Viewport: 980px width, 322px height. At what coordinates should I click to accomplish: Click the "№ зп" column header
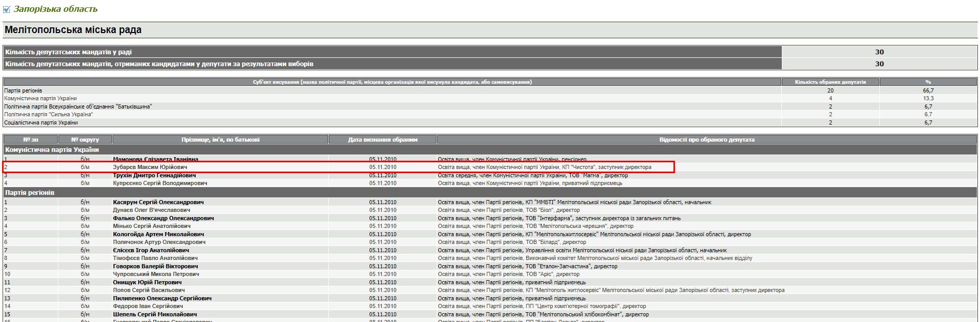click(30, 140)
